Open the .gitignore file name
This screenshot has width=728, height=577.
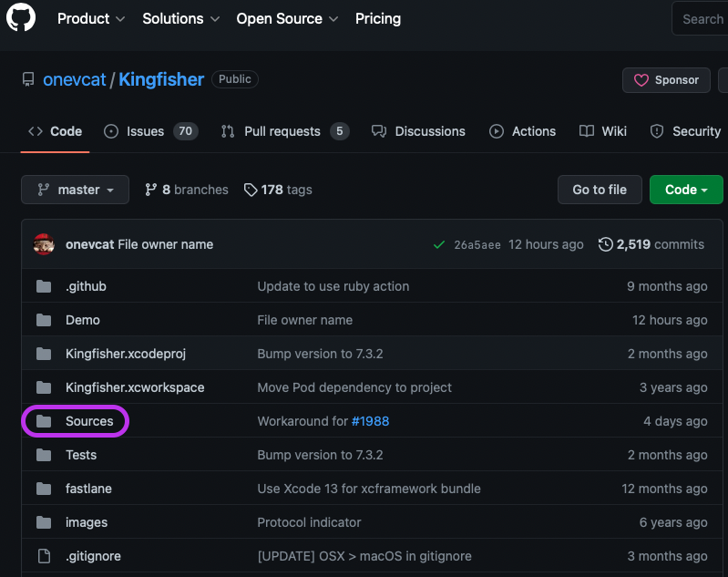click(x=93, y=556)
